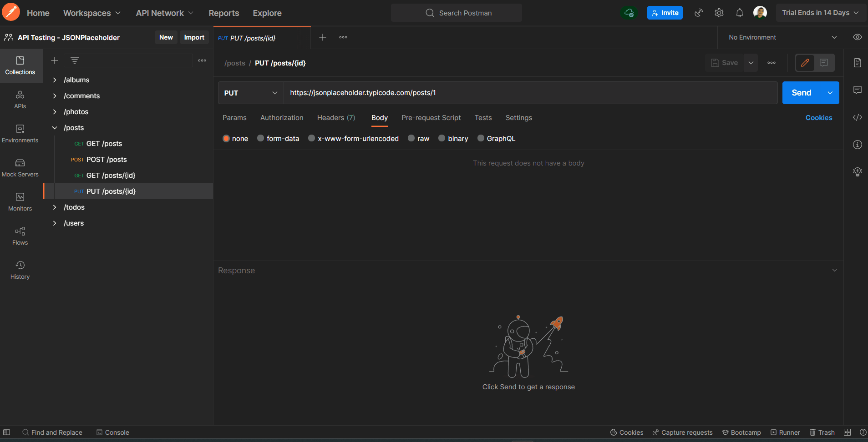Open the No Environment selector
This screenshot has width=868, height=442.
tap(782, 37)
